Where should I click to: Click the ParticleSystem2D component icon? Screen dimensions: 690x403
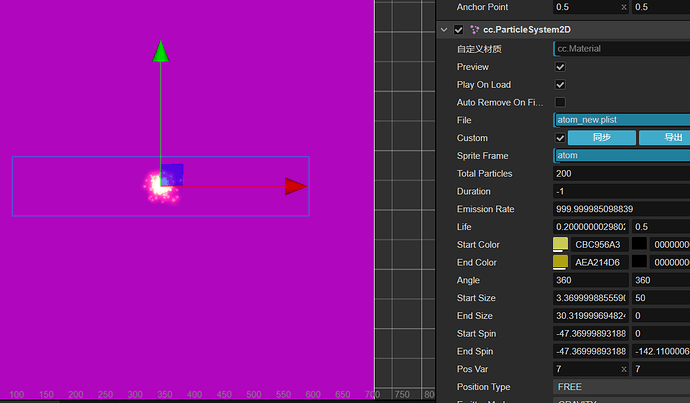point(474,30)
